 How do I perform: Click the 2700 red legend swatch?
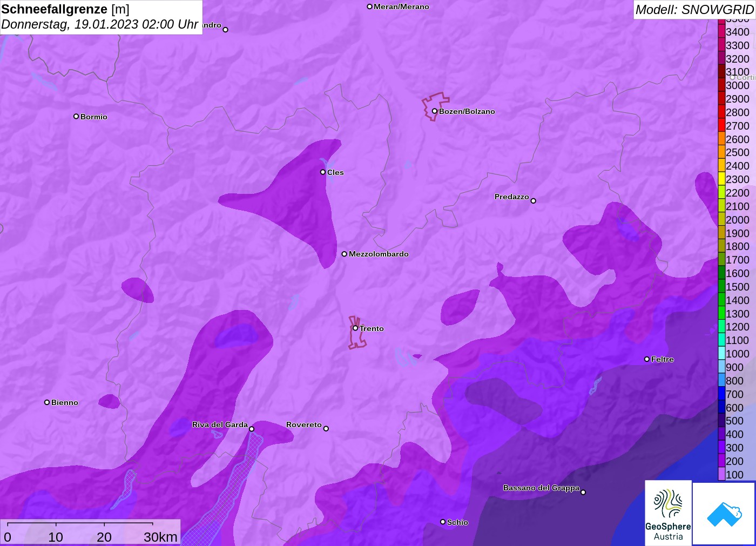[x=721, y=125]
